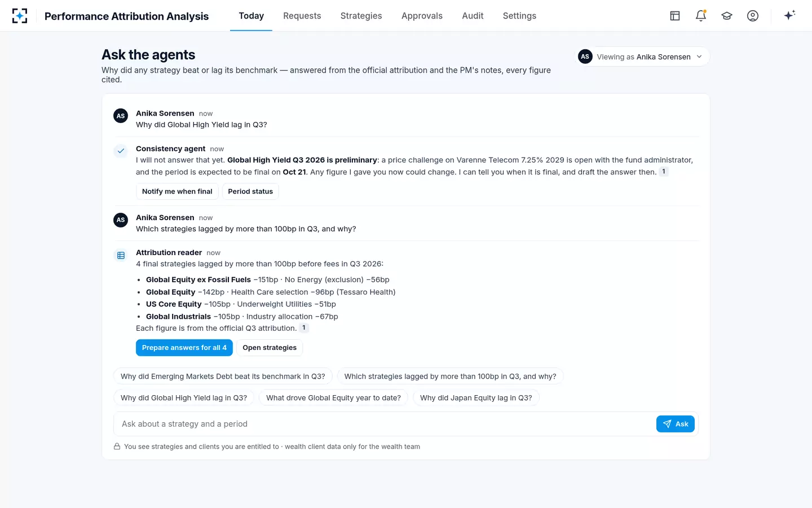This screenshot has height=508, width=812.
Task: Select 'Why did Japan Equity lag in Q3' chip
Action: (x=476, y=398)
